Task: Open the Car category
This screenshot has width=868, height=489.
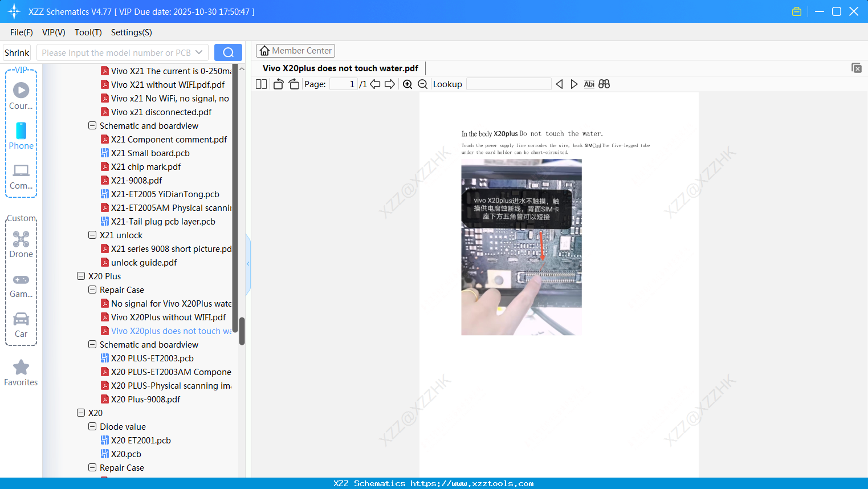Action: 21,325
